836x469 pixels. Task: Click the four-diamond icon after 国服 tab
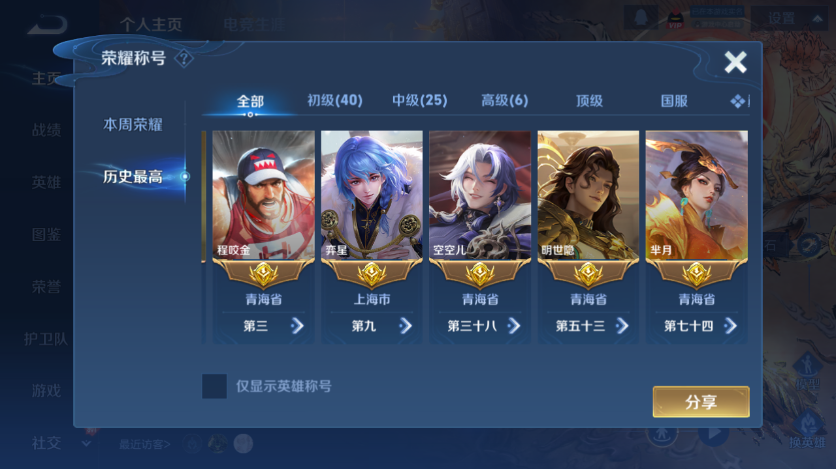point(738,101)
